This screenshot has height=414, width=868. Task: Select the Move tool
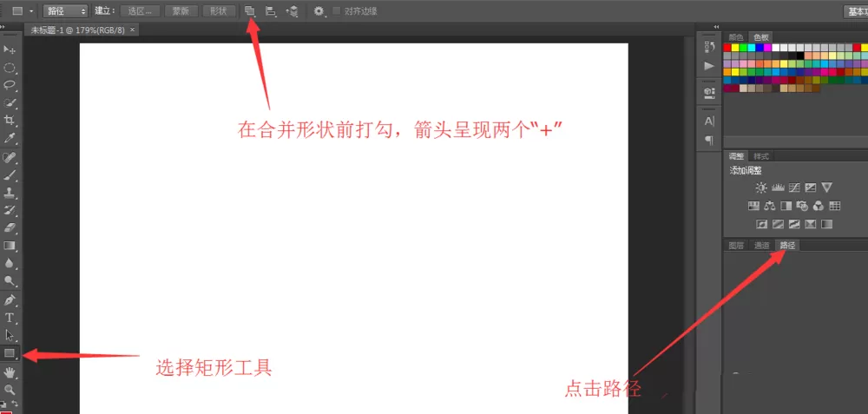[10, 49]
